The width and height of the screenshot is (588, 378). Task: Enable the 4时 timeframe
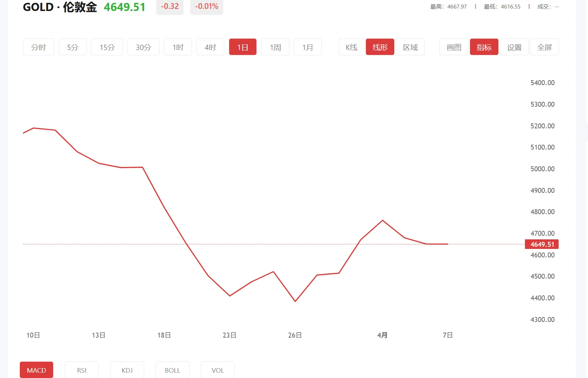point(210,47)
